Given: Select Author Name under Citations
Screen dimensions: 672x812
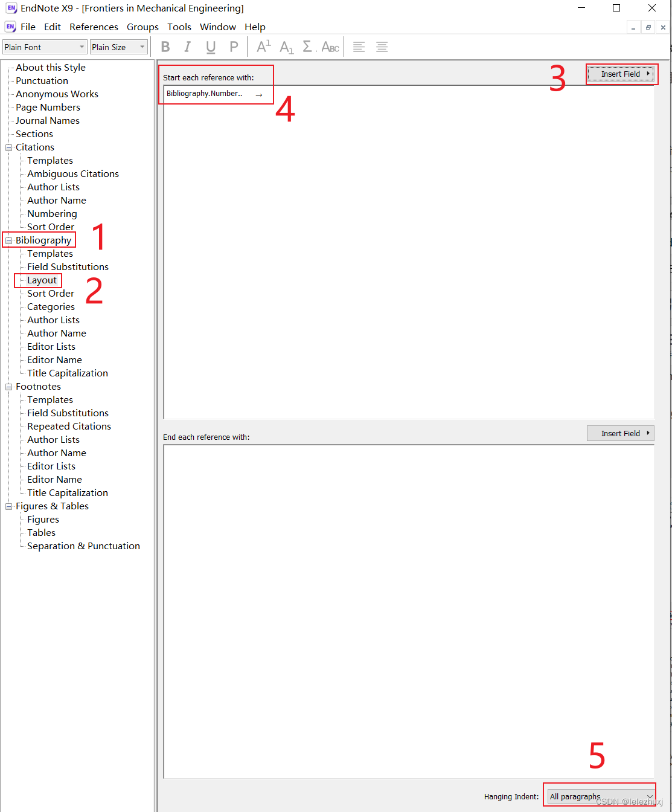Looking at the screenshot, I should (57, 201).
